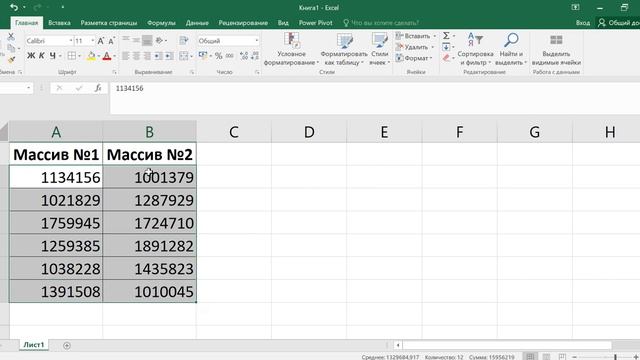Toggle italic formatting К
640x360 pixels.
42,56
